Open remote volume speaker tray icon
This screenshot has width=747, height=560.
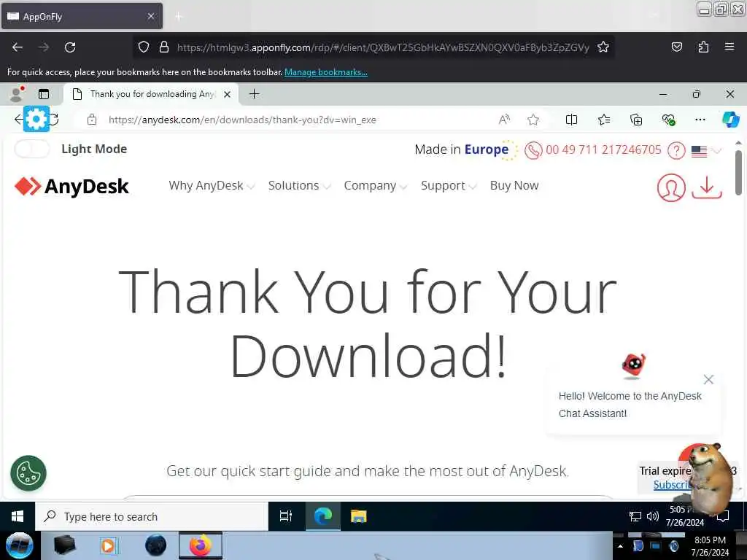coord(653,516)
